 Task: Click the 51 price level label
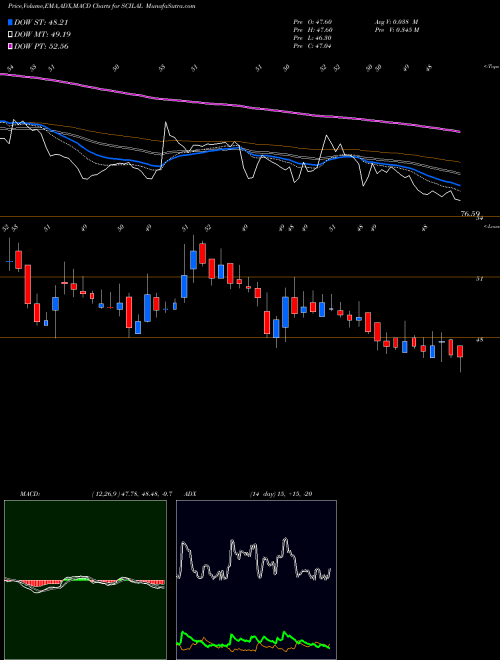point(479,279)
